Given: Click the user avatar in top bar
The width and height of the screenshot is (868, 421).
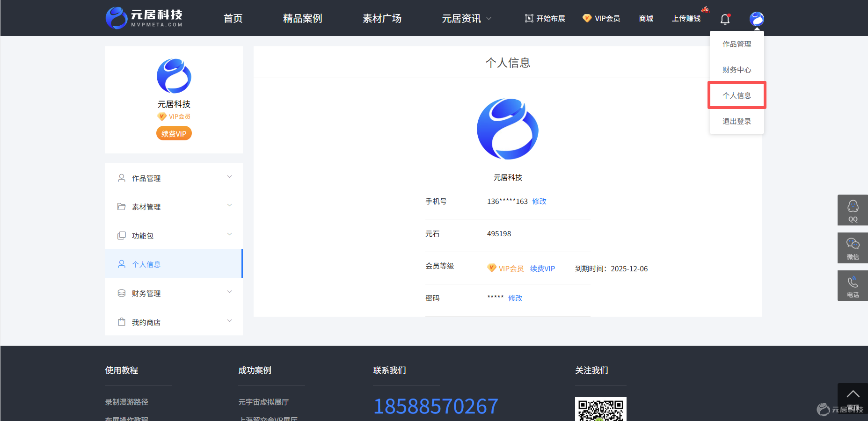Looking at the screenshot, I should [757, 19].
